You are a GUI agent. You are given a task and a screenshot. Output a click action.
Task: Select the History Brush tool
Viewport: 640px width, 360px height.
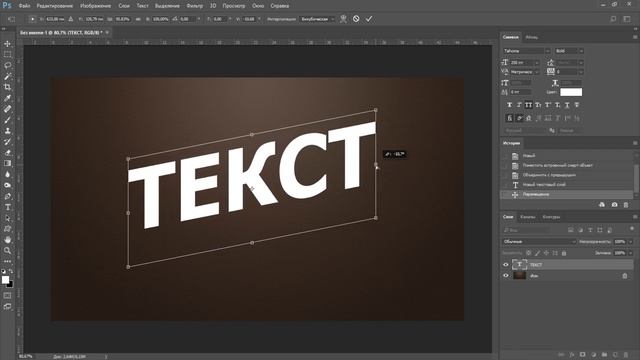[x=7, y=142]
